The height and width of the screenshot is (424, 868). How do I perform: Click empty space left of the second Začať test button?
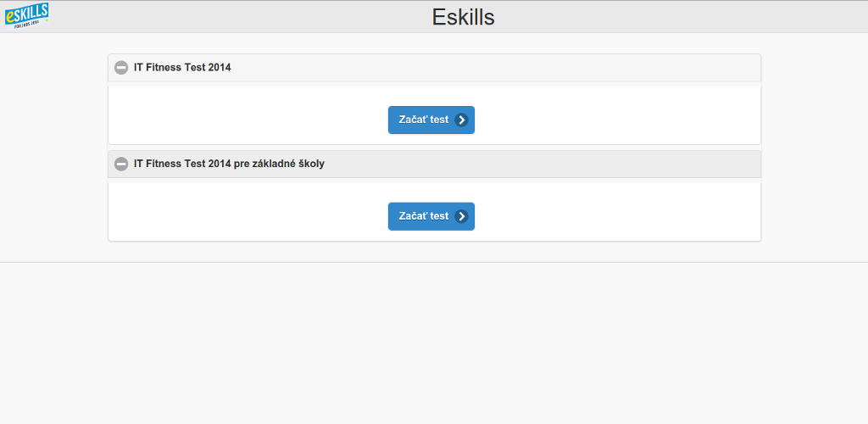(x=254, y=216)
